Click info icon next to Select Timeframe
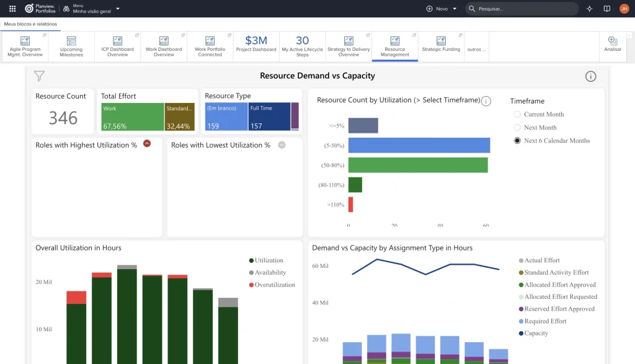The image size is (635, 364). click(486, 101)
